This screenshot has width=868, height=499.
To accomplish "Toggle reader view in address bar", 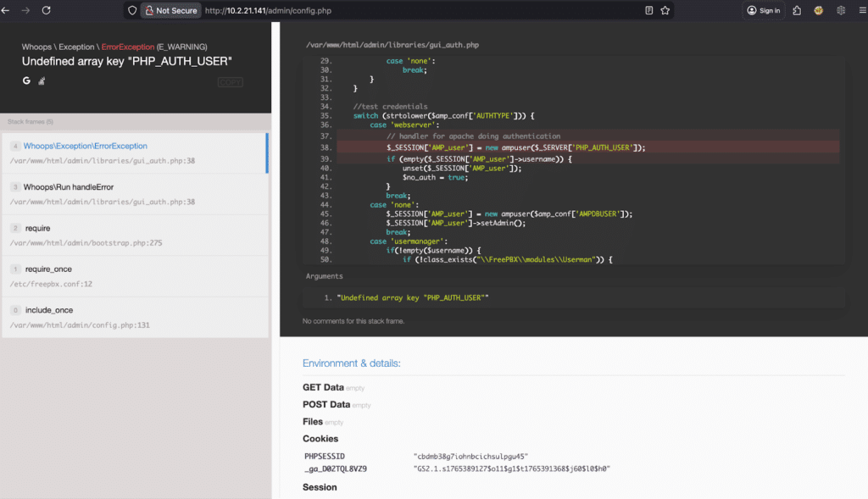I will pyautogui.click(x=648, y=10).
